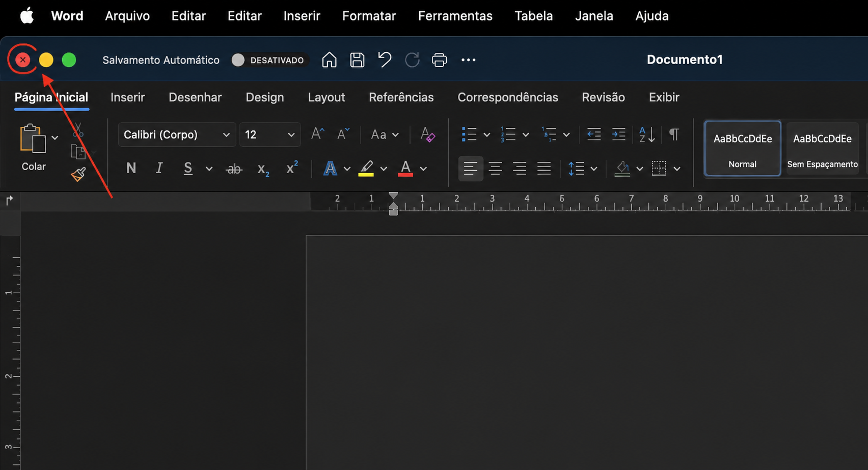The height and width of the screenshot is (470, 868).
Task: Open the Home icon in title bar
Action: tap(329, 60)
